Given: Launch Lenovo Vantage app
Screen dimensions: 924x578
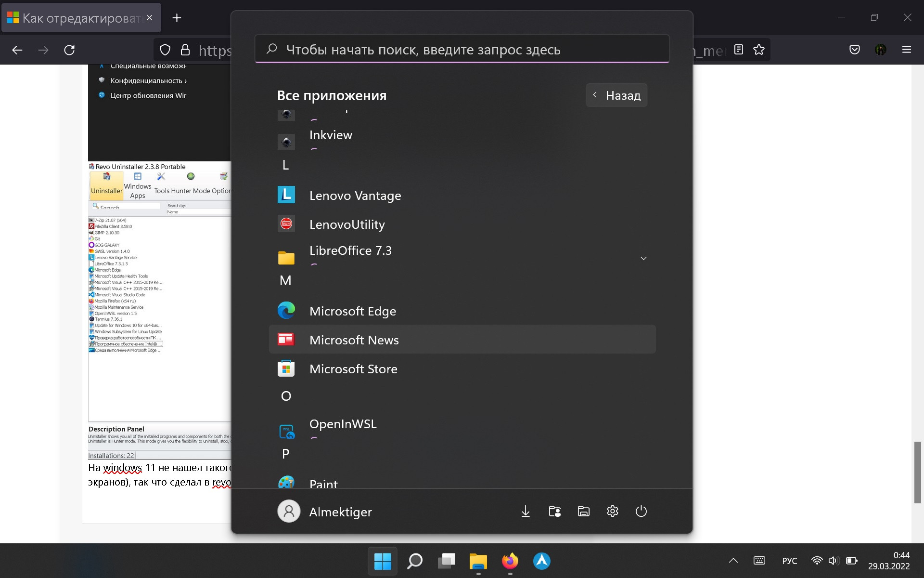Looking at the screenshot, I should 462,195.
